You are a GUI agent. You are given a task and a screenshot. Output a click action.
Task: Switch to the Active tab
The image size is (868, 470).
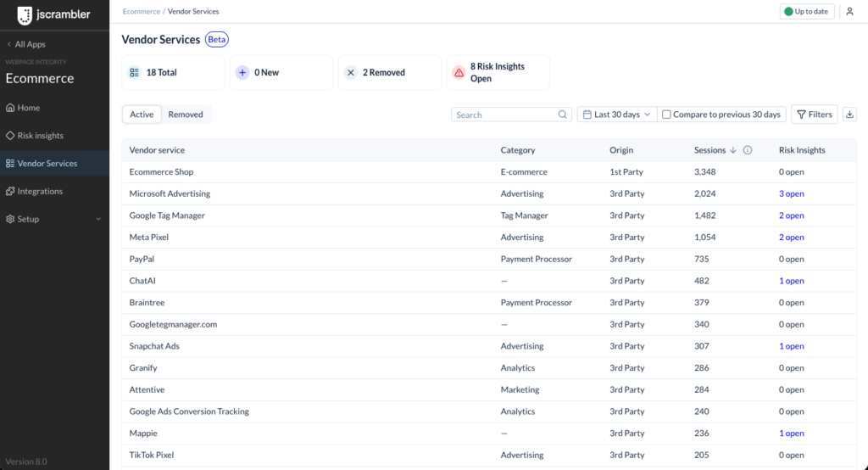pos(142,115)
